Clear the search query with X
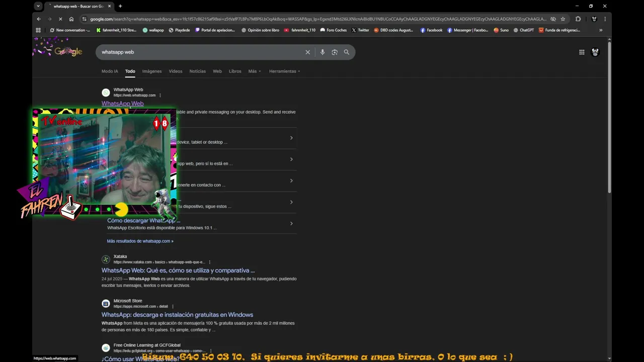This screenshot has width=644, height=362. pos(308,52)
